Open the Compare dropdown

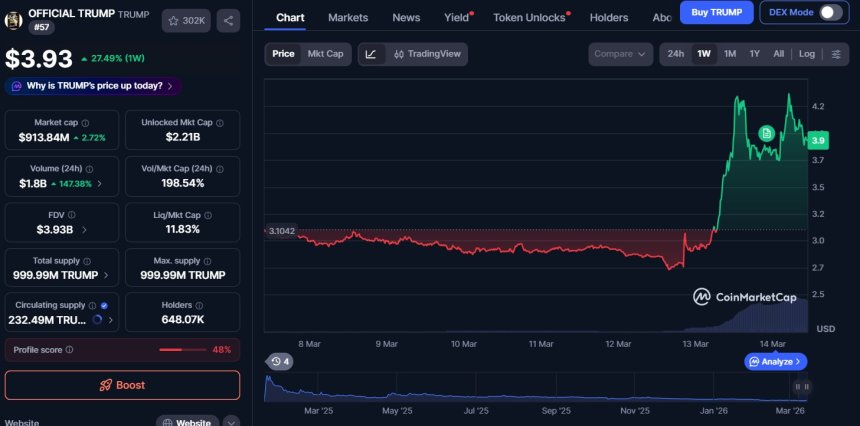[x=620, y=54]
